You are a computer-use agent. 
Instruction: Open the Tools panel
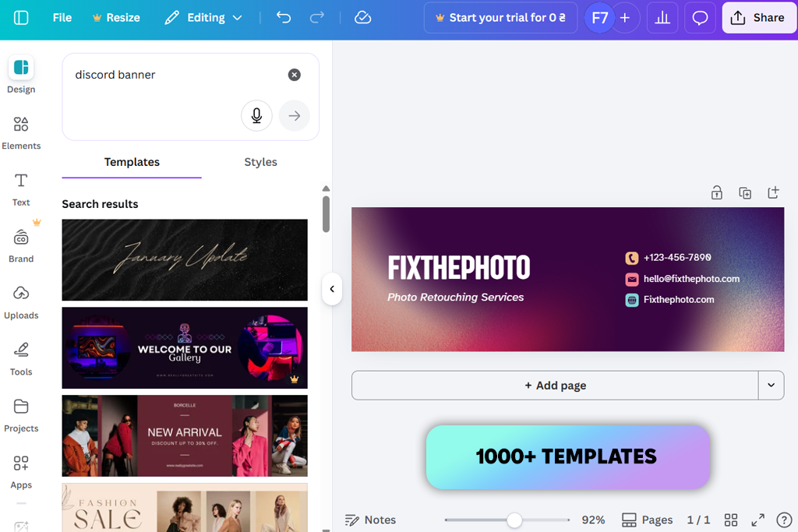click(x=21, y=358)
